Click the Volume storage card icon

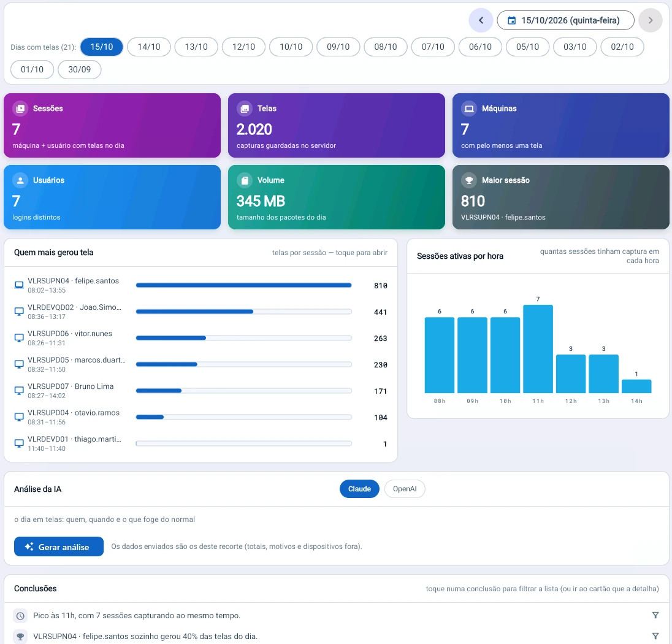click(245, 180)
